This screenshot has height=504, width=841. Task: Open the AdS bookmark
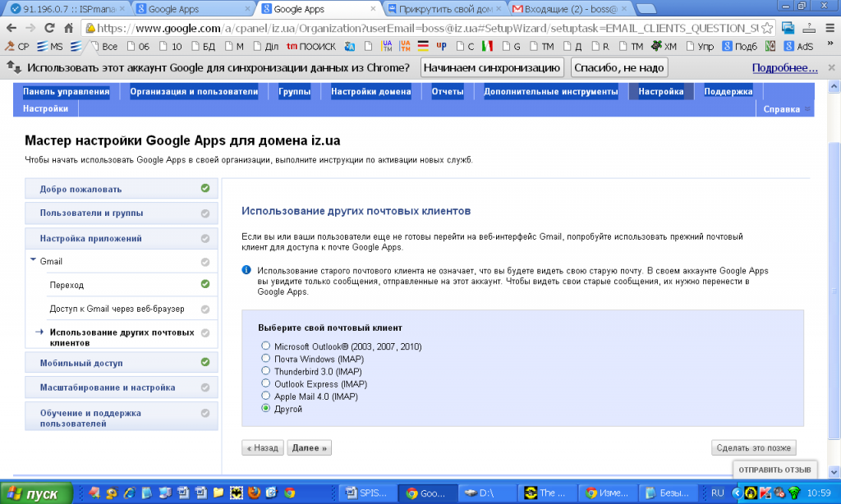(798, 47)
